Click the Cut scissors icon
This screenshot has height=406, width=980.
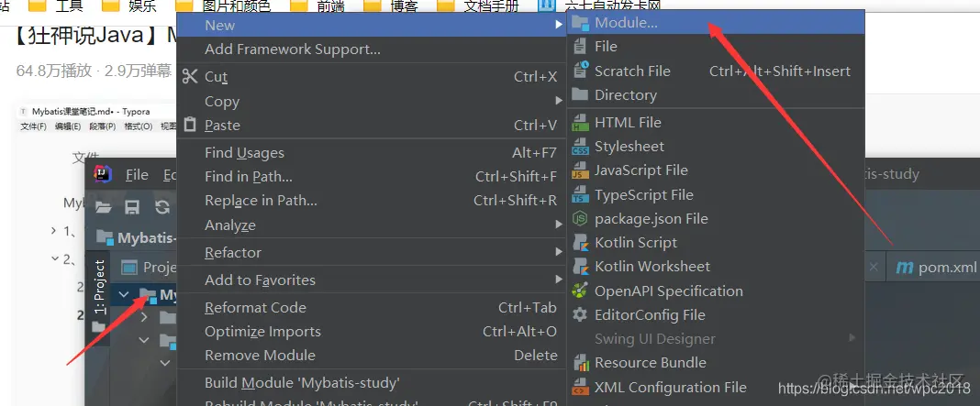[190, 76]
